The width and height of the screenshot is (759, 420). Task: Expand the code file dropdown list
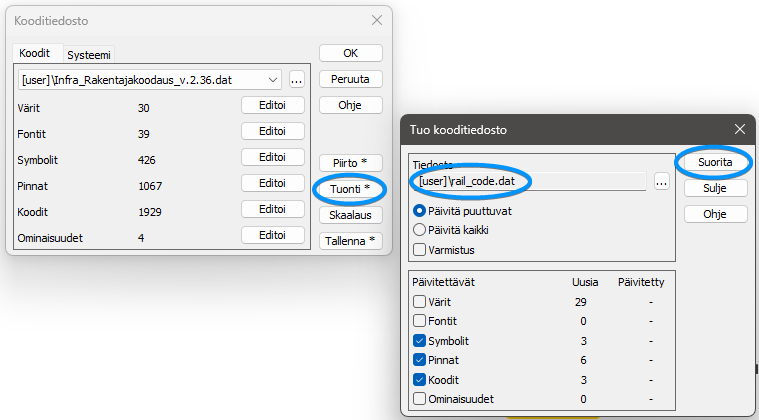(x=273, y=80)
